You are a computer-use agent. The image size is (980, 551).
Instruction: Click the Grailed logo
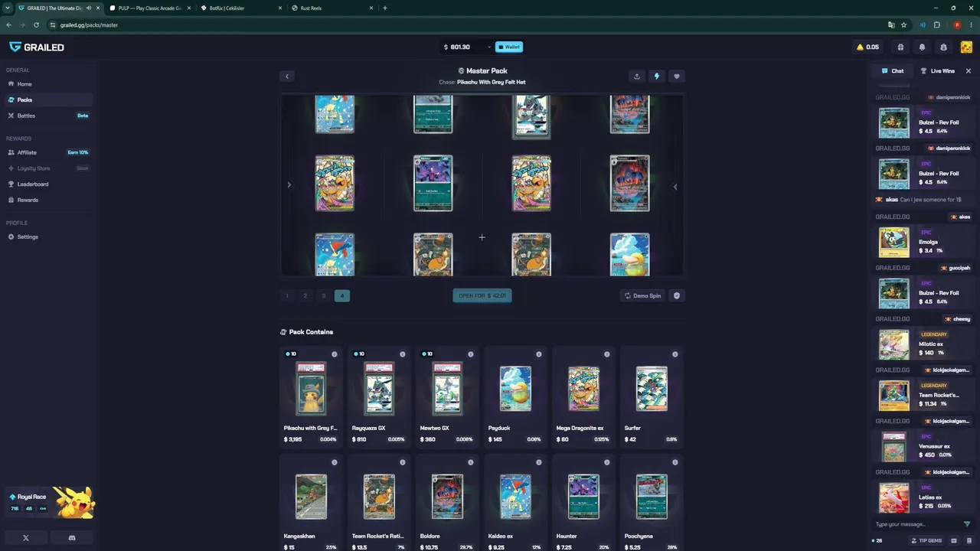point(37,47)
